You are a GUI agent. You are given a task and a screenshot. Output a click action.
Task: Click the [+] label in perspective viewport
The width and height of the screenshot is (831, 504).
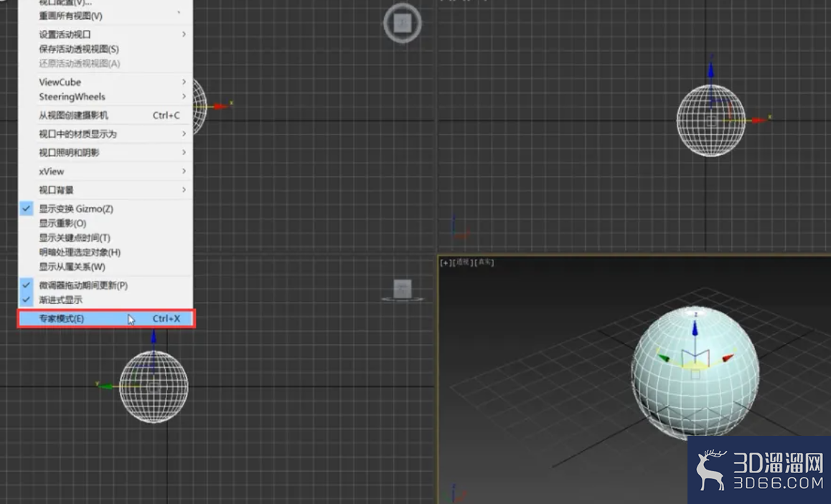coord(446,262)
